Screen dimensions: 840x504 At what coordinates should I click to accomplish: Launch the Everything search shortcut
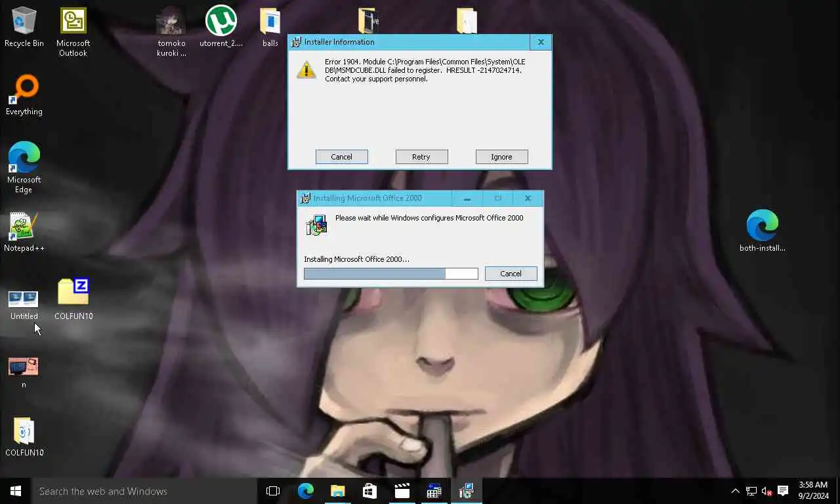tap(24, 96)
